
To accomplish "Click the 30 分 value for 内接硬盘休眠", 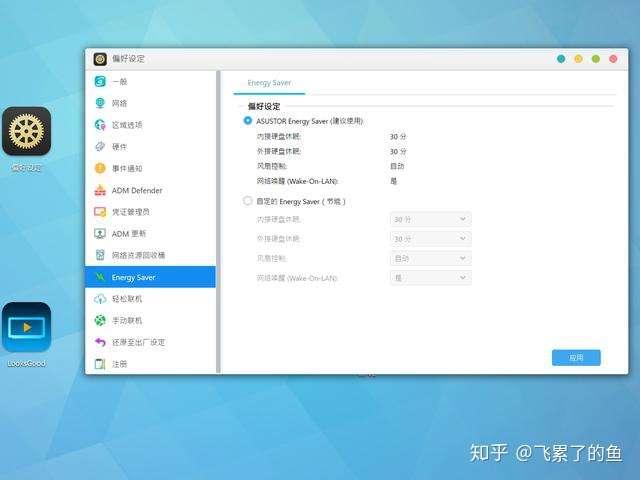I will click(x=398, y=137).
